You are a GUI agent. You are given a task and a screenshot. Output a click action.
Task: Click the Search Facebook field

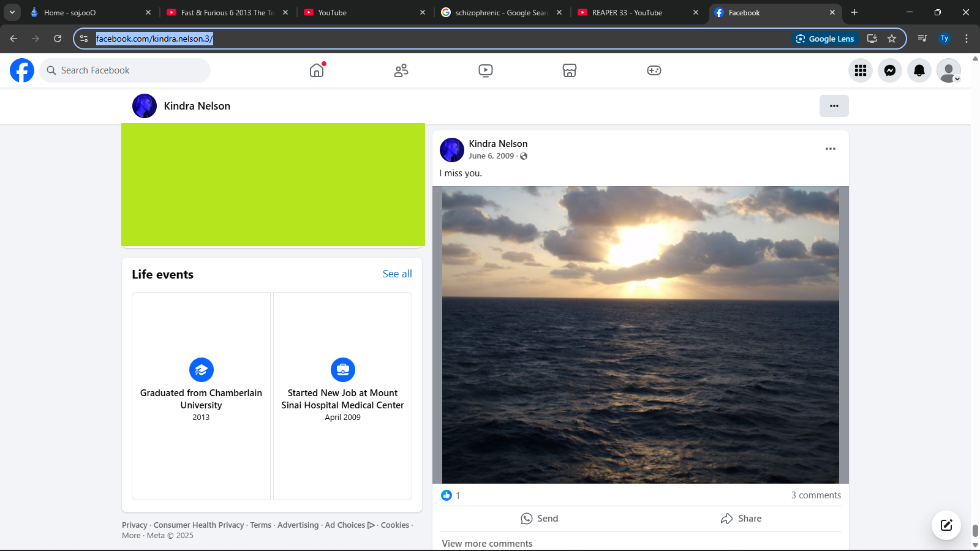click(125, 70)
